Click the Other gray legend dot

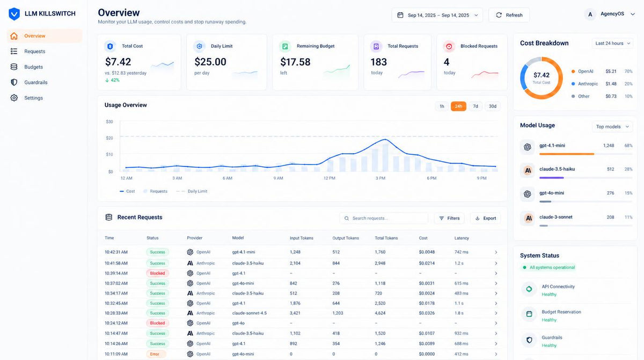point(573,97)
